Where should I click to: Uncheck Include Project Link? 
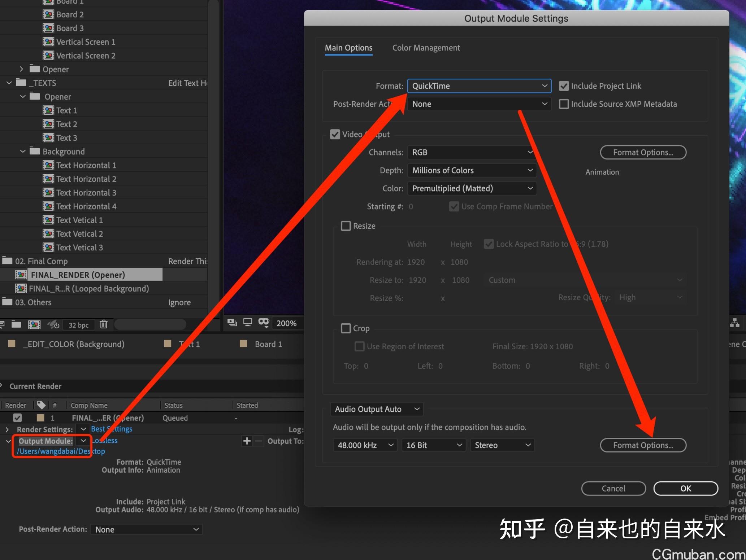(564, 86)
